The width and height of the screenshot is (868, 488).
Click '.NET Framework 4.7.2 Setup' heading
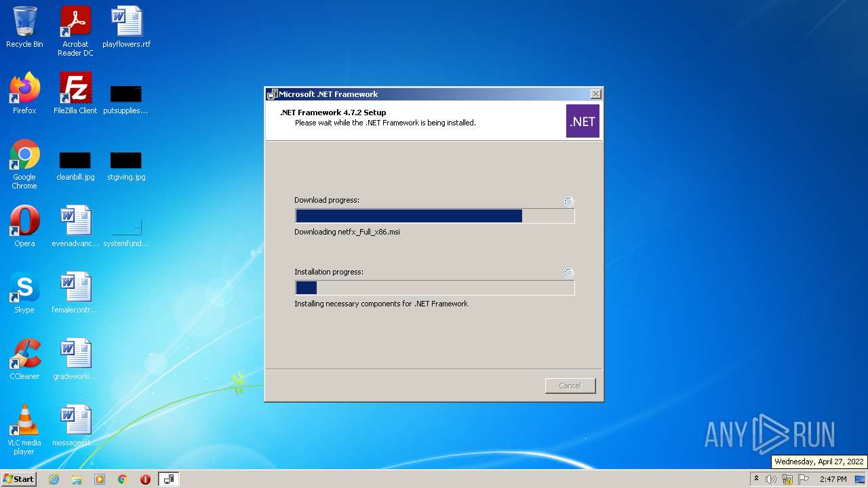(333, 113)
